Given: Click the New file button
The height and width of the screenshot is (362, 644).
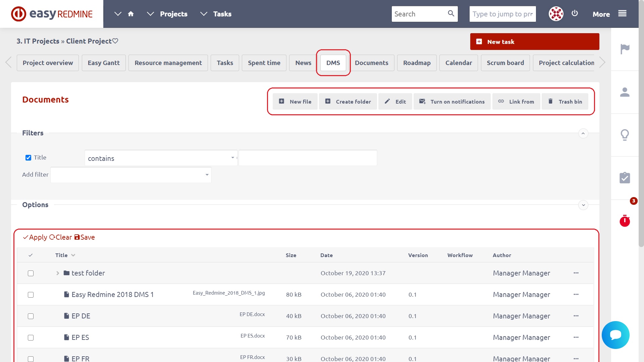Looking at the screenshot, I should click(295, 102).
